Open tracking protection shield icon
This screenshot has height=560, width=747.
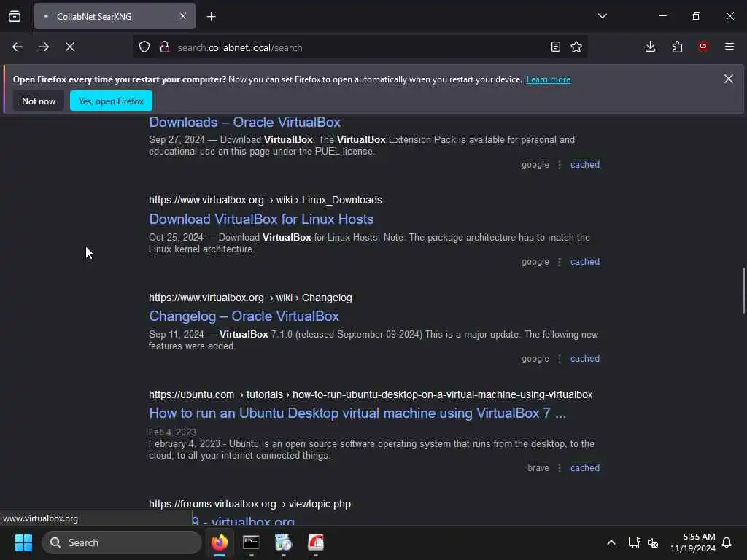(x=144, y=47)
